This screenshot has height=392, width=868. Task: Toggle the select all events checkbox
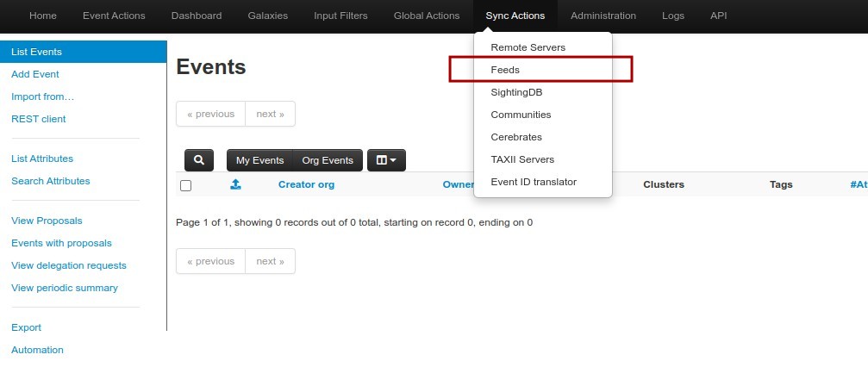[x=185, y=185]
